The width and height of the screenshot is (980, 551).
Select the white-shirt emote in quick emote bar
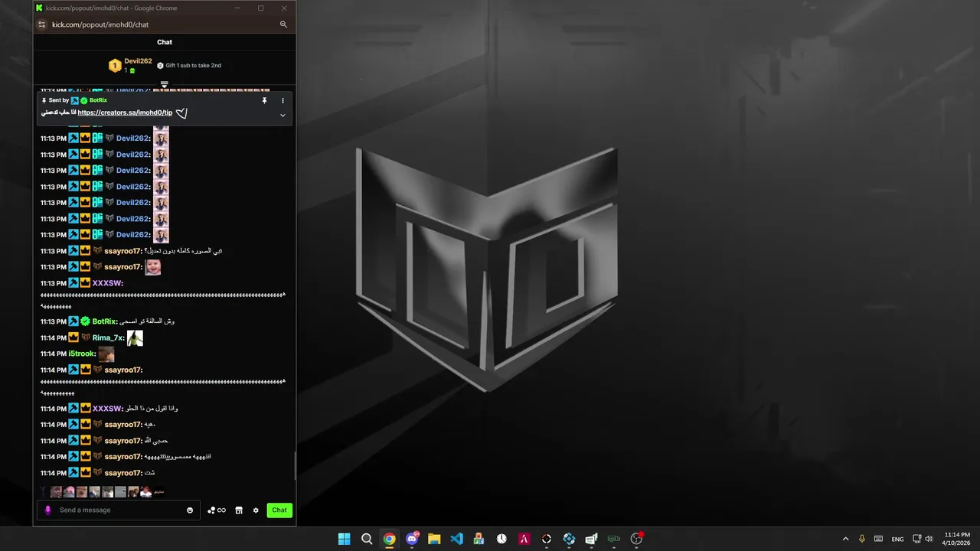(145, 492)
